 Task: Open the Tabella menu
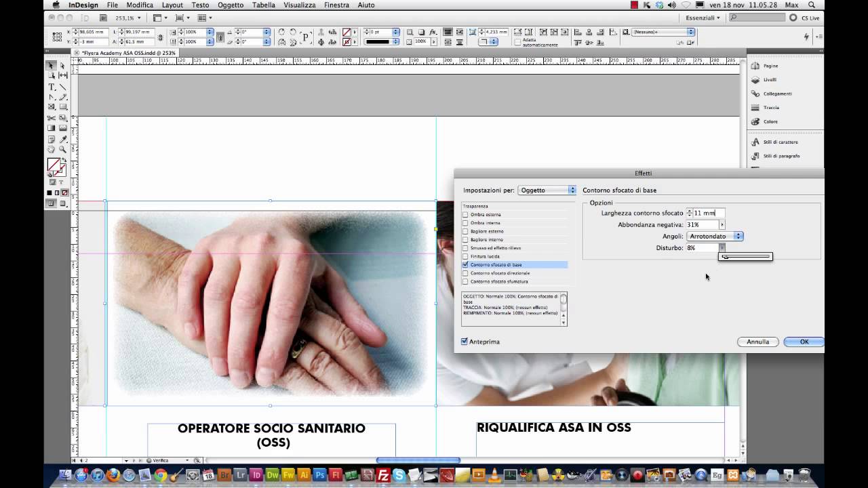click(x=264, y=5)
